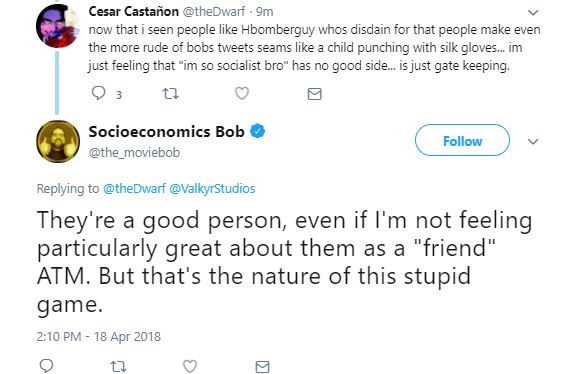
Task: Open Cesar Castañon's profile picture
Action: pos(58,26)
